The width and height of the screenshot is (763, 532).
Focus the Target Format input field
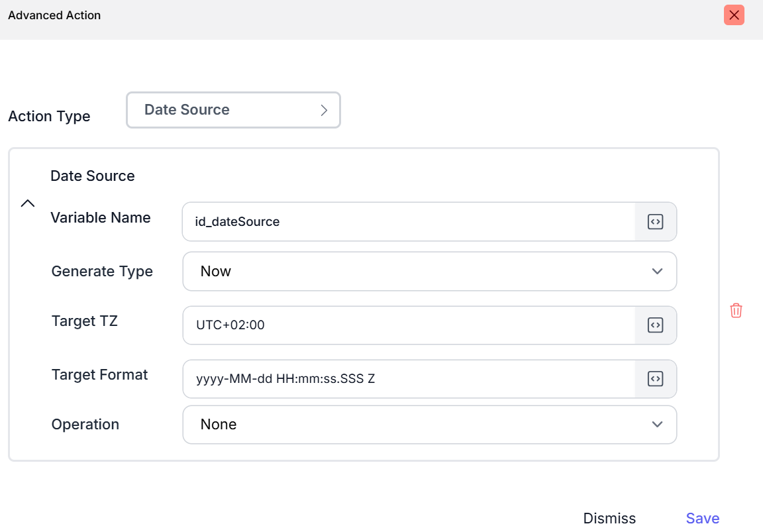pyautogui.click(x=408, y=379)
